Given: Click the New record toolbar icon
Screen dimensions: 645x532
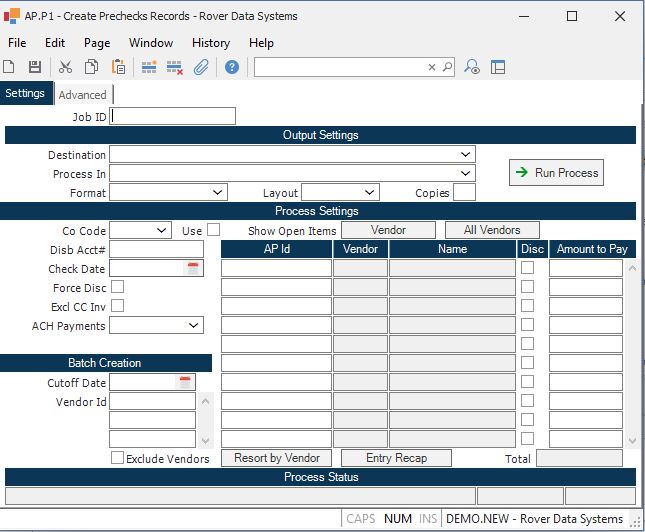Looking at the screenshot, I should [9, 67].
